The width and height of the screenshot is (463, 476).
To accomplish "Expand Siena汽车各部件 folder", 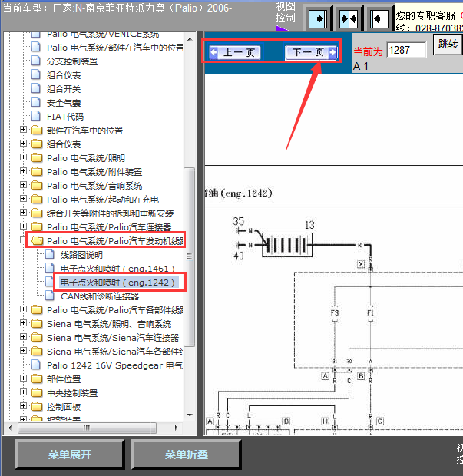I will point(23,351).
